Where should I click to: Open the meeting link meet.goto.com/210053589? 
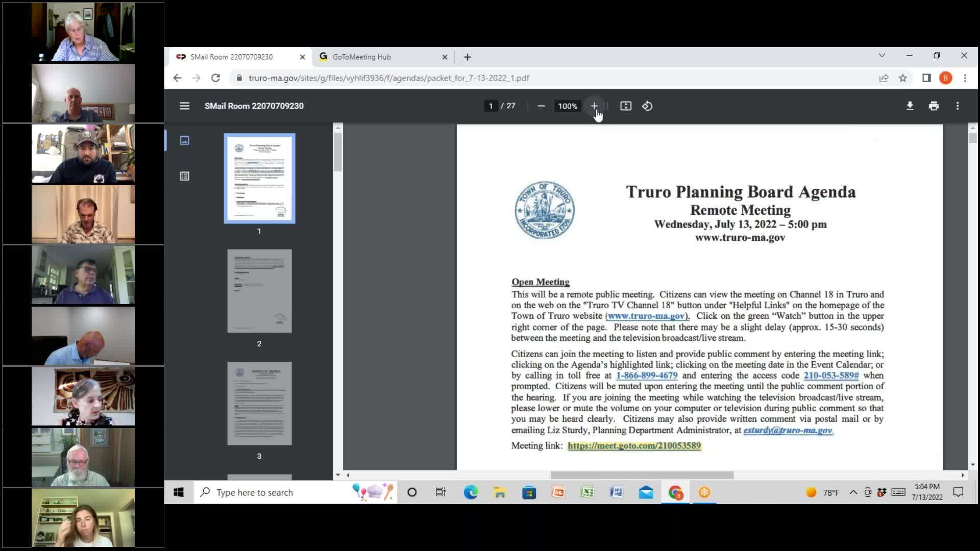click(634, 445)
